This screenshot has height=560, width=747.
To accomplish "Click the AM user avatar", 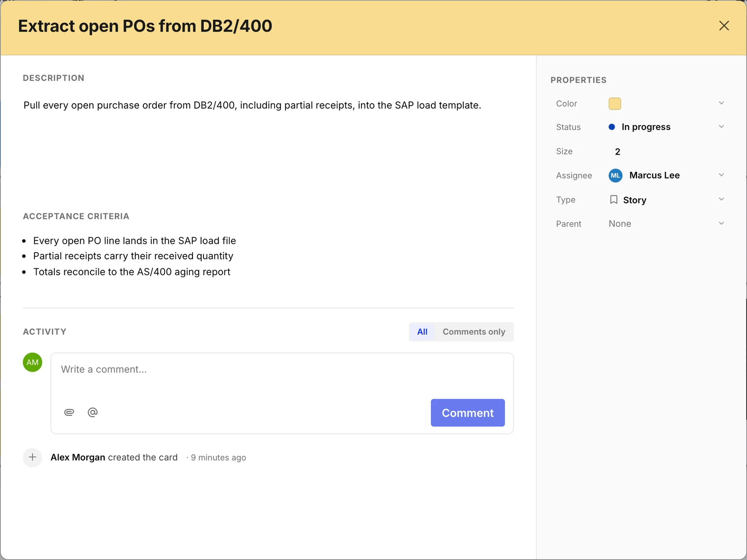I will tap(32, 362).
